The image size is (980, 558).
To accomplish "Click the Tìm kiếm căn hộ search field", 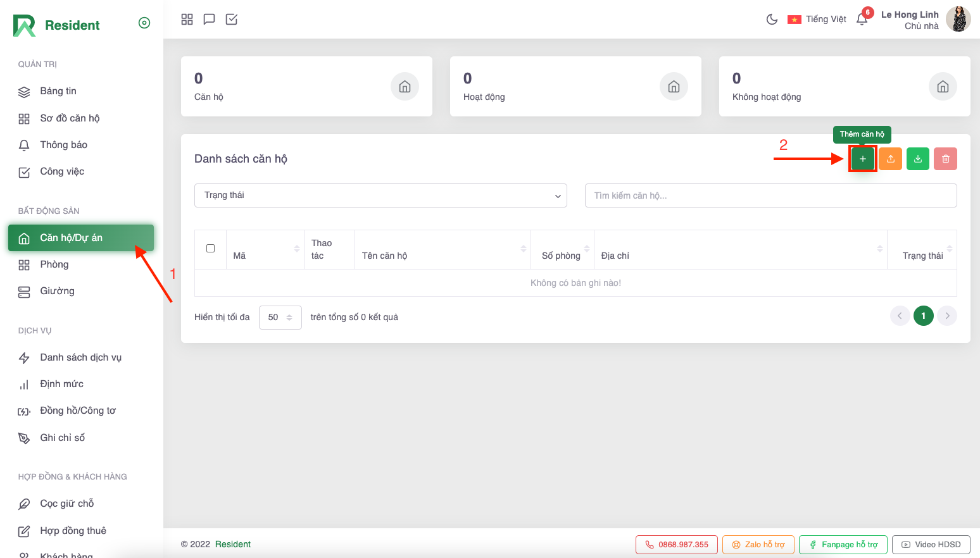I will pyautogui.click(x=770, y=195).
